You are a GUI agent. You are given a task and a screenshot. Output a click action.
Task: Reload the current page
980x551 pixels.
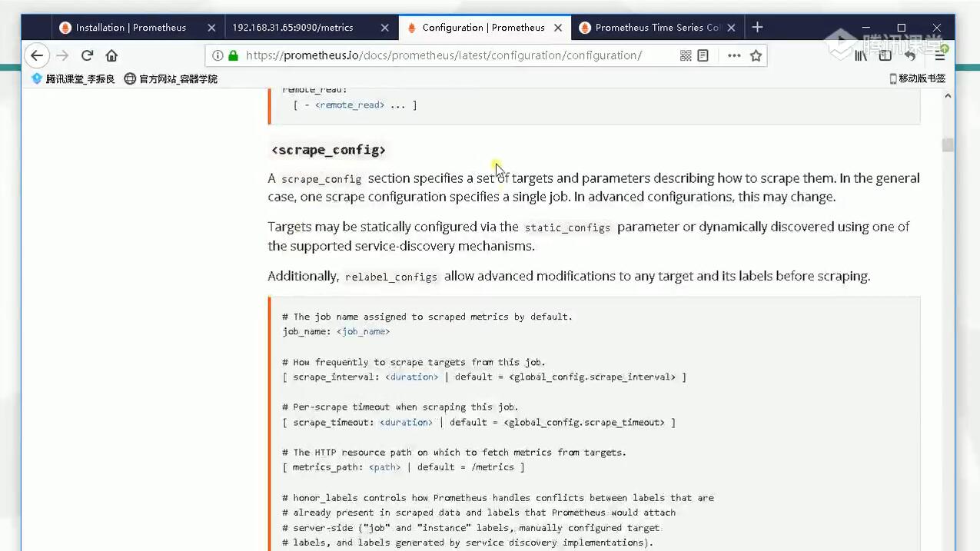click(87, 55)
